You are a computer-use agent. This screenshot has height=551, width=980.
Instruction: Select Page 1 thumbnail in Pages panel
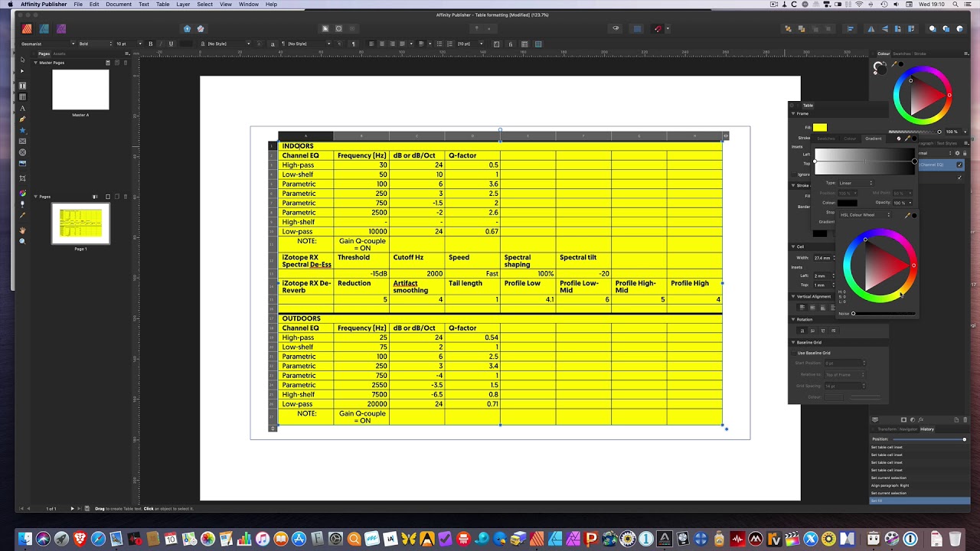(x=80, y=223)
